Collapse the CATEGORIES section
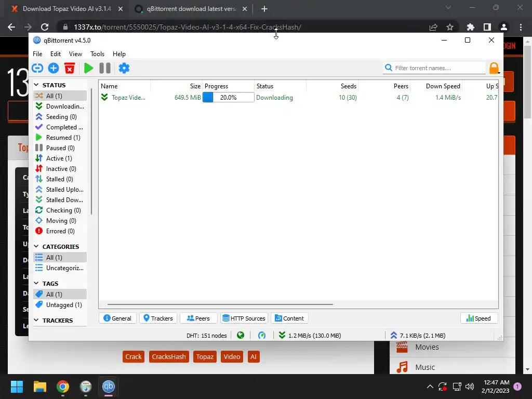This screenshot has height=399, width=532. (x=36, y=246)
